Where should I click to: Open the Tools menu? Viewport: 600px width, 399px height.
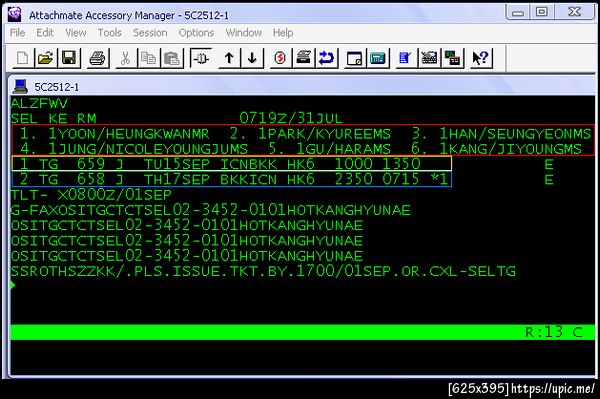click(x=109, y=33)
